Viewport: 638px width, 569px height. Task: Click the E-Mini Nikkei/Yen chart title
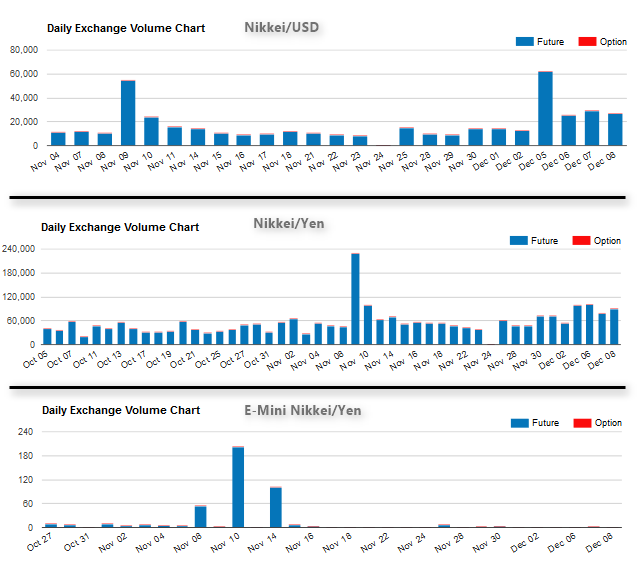click(x=303, y=409)
